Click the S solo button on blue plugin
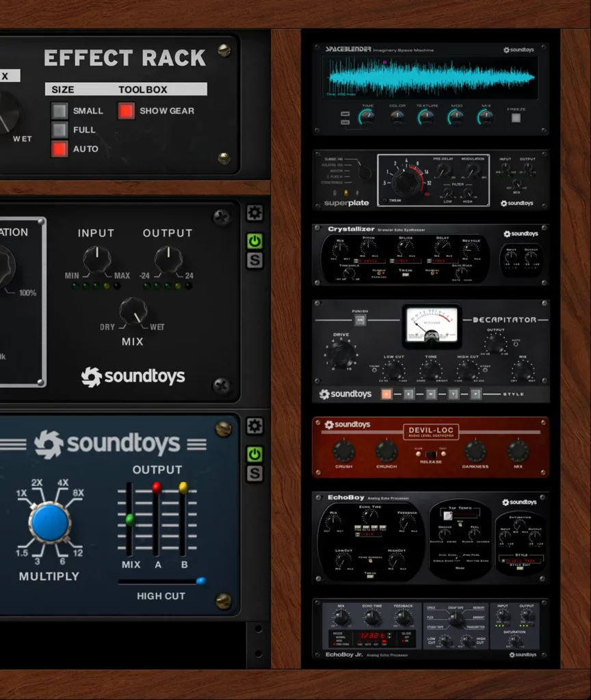Image resolution: width=591 pixels, height=700 pixels. click(254, 473)
